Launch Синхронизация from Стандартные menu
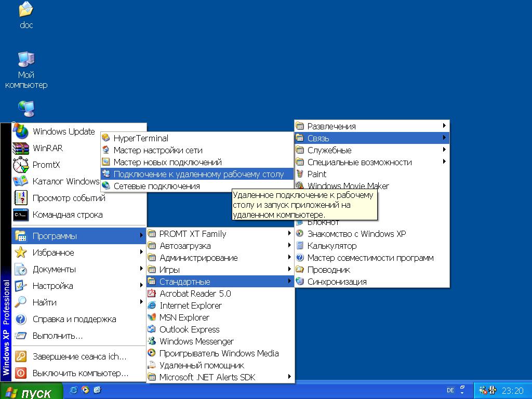Screen dimensions: 532x399 point(372,282)
